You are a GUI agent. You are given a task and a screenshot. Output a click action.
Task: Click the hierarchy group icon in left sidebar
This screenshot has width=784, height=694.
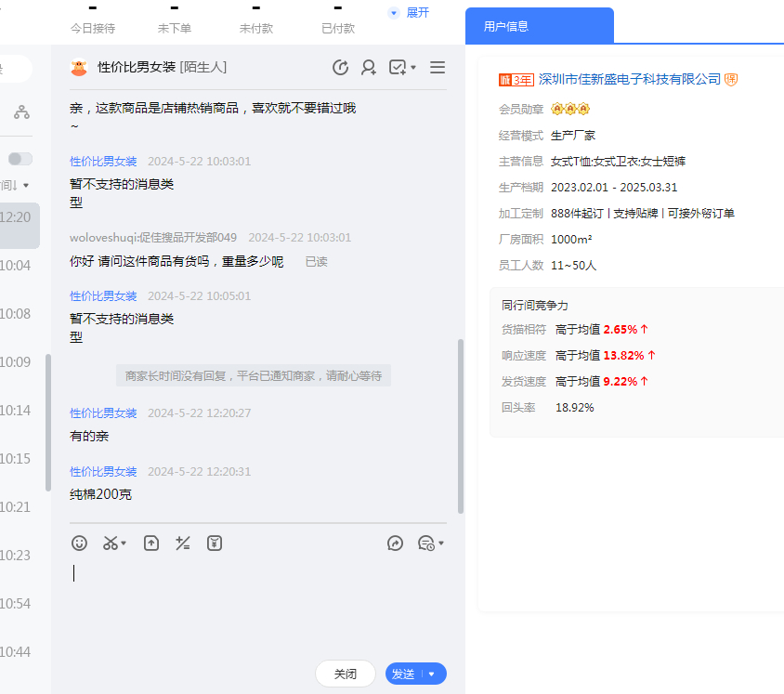tap(21, 112)
